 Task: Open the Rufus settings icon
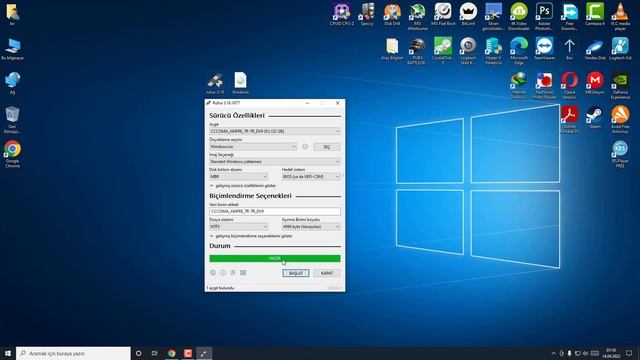tap(233, 273)
